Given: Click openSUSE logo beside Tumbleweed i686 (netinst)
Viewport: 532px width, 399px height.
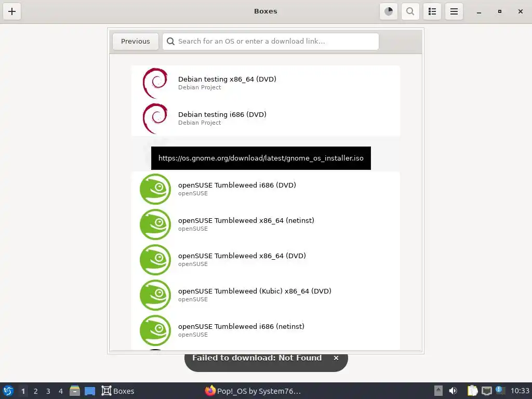Looking at the screenshot, I should (x=155, y=330).
